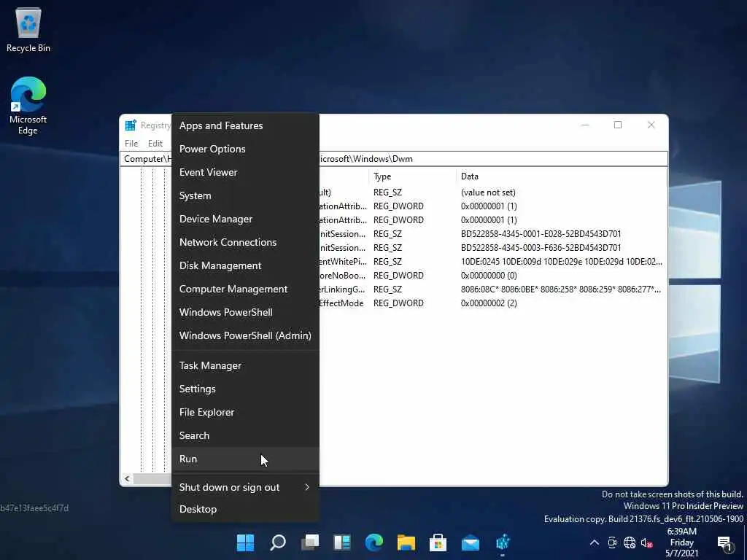Select the '(value not set)' data cell
The height and width of the screenshot is (560, 747).
point(488,192)
